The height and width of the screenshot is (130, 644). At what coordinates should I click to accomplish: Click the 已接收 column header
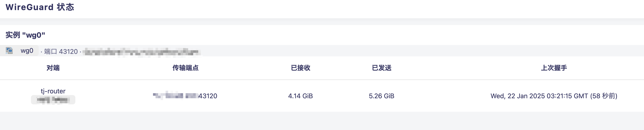click(301, 68)
